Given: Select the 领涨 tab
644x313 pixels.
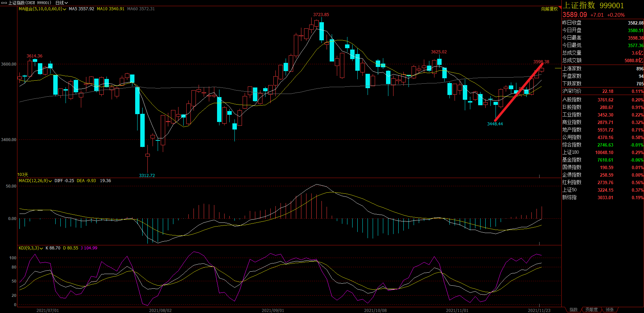Looking at the screenshot, I should click(x=610, y=310).
